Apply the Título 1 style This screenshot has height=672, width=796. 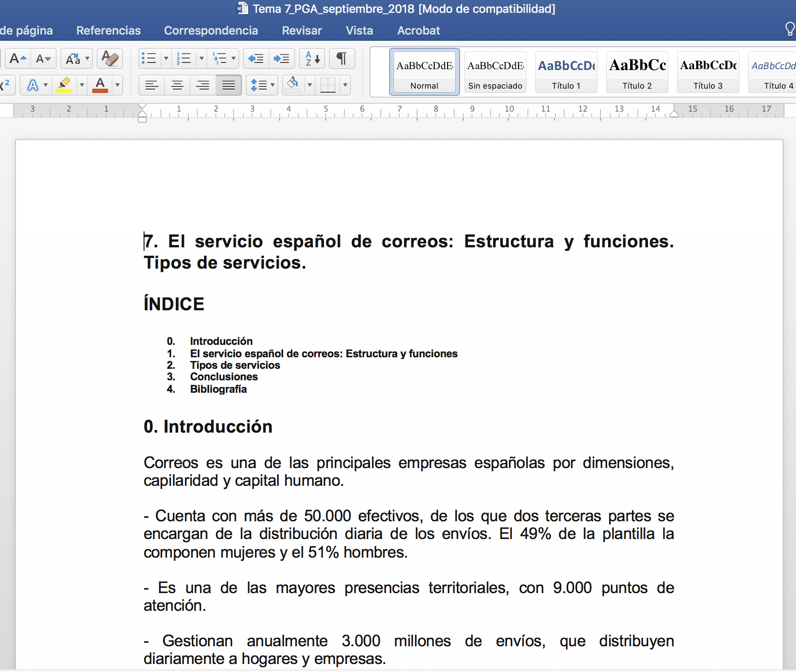click(566, 72)
